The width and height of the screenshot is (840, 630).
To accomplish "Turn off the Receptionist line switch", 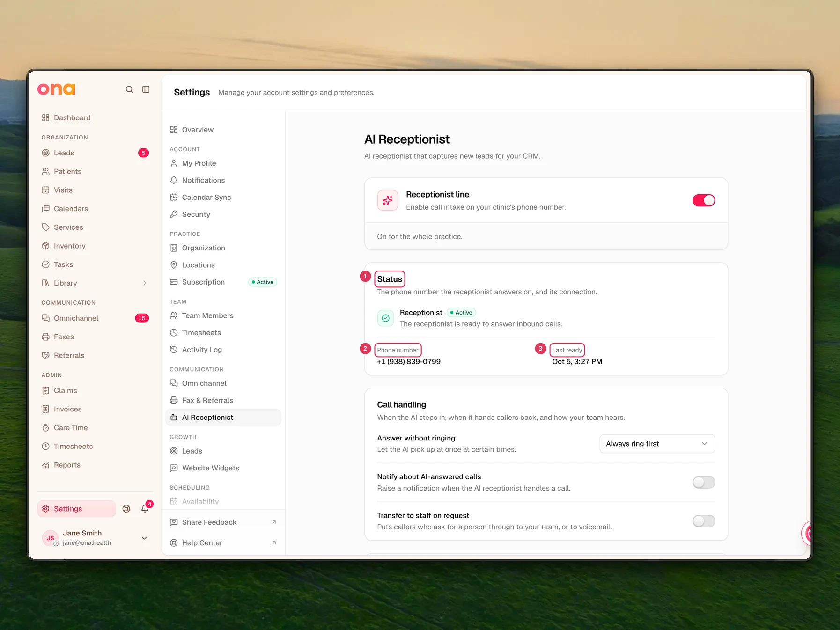I will [704, 200].
